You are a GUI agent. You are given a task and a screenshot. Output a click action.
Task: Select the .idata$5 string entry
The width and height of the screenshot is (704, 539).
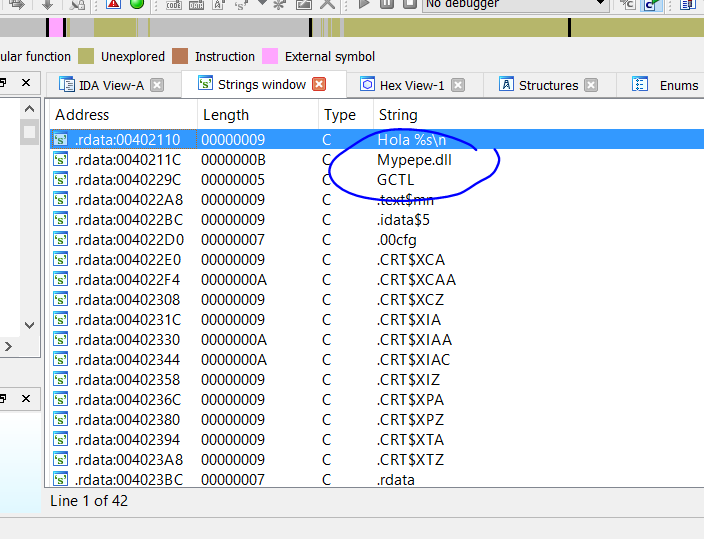click(x=403, y=220)
